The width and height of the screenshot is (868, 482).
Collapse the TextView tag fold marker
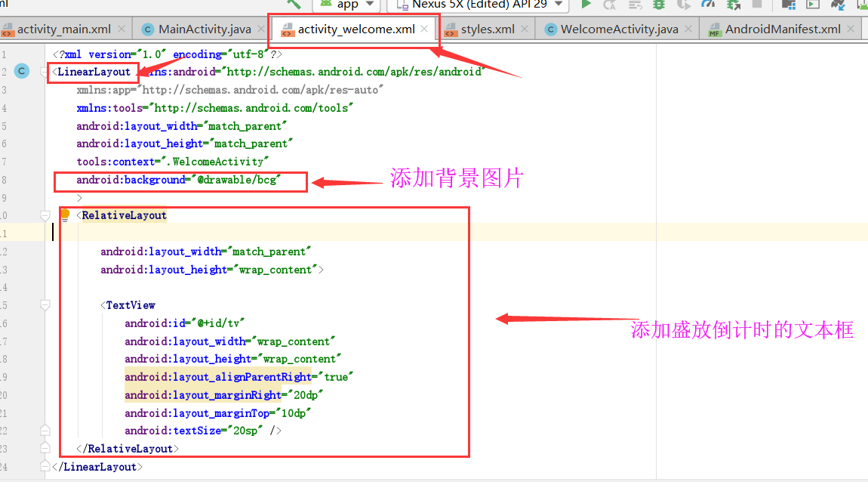45,304
